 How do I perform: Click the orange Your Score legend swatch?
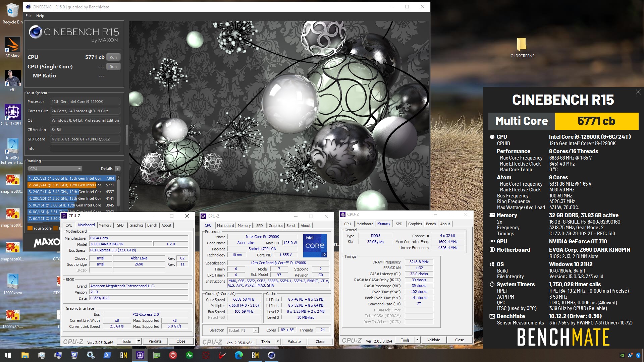click(30, 228)
